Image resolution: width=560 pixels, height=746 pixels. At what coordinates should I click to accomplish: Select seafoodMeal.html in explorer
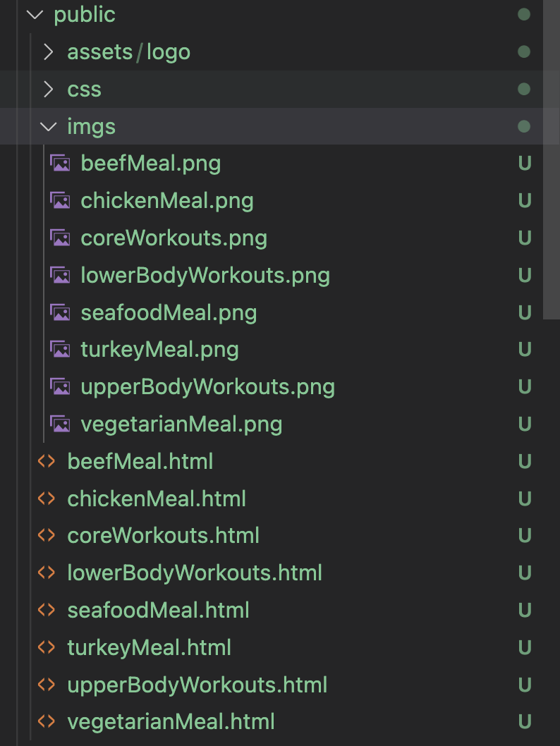[x=158, y=611]
